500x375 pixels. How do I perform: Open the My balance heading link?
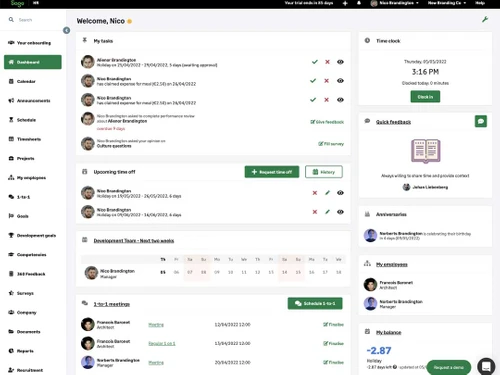click(x=389, y=332)
